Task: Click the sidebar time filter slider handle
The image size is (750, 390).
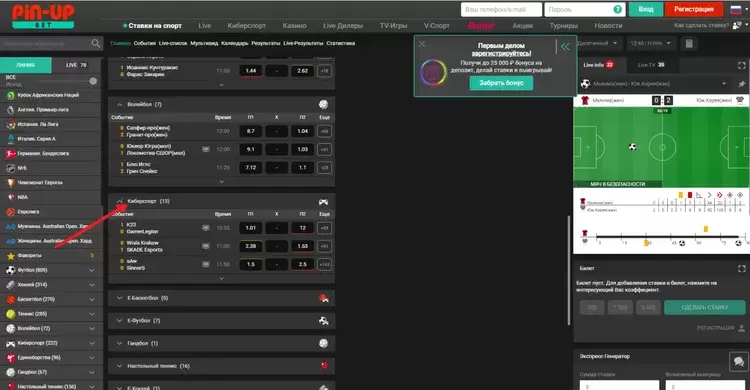Action: point(93,81)
